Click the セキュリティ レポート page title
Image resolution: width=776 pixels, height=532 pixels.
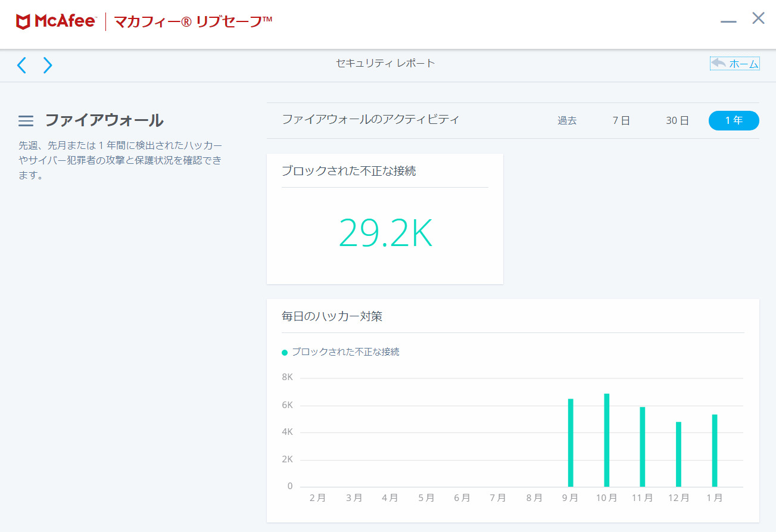(x=385, y=63)
